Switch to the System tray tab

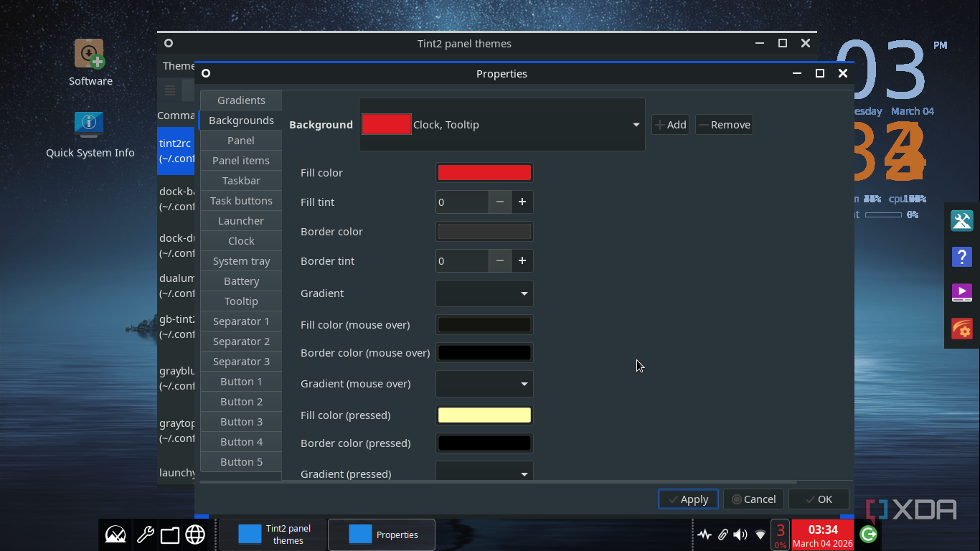tap(241, 261)
